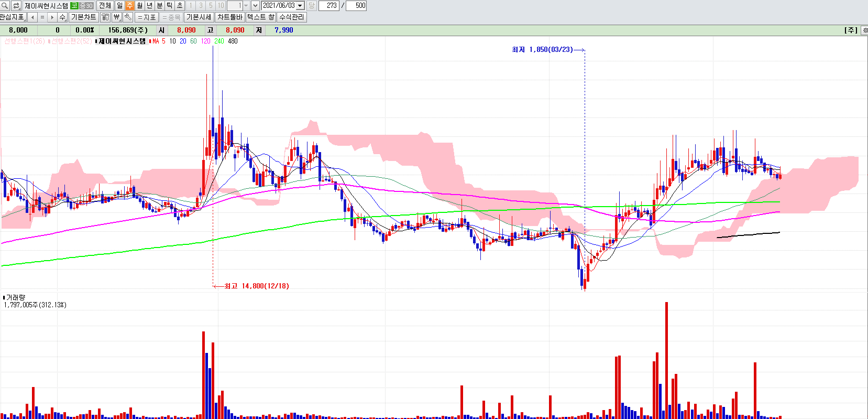Screen dimensions: 868x419
Task: Click the 500 total count field
Action: click(356, 5)
